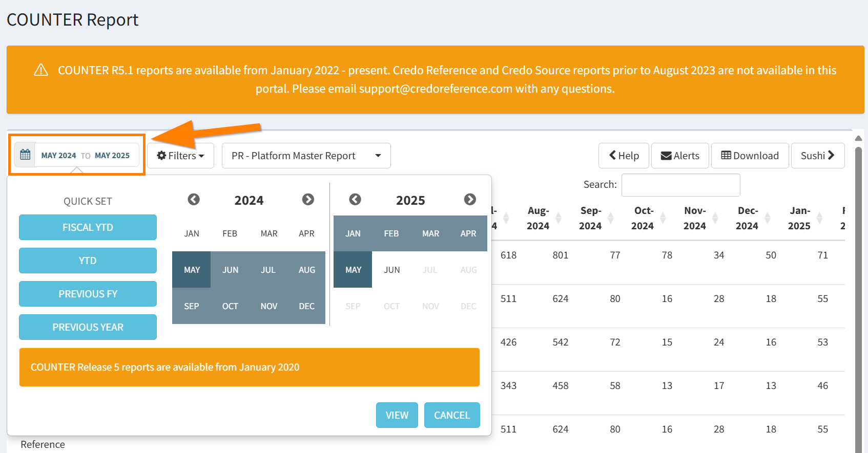Cancel the date picker
868x453 pixels.
click(x=452, y=415)
